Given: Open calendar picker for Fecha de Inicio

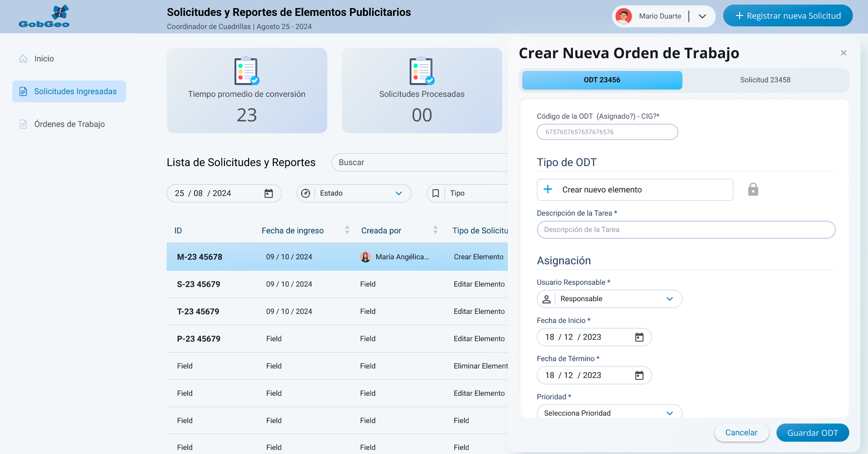Looking at the screenshot, I should tap(639, 337).
